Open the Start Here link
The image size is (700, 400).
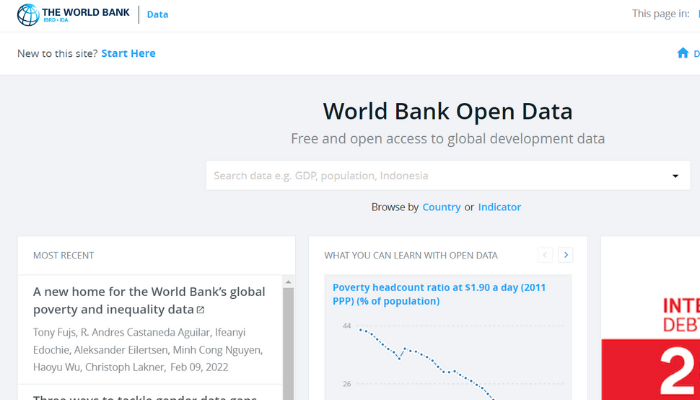click(129, 54)
